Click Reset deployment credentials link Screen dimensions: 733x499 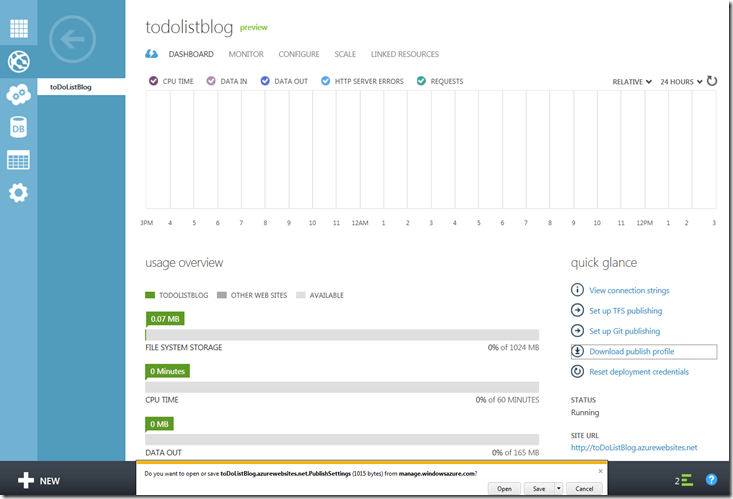point(639,372)
